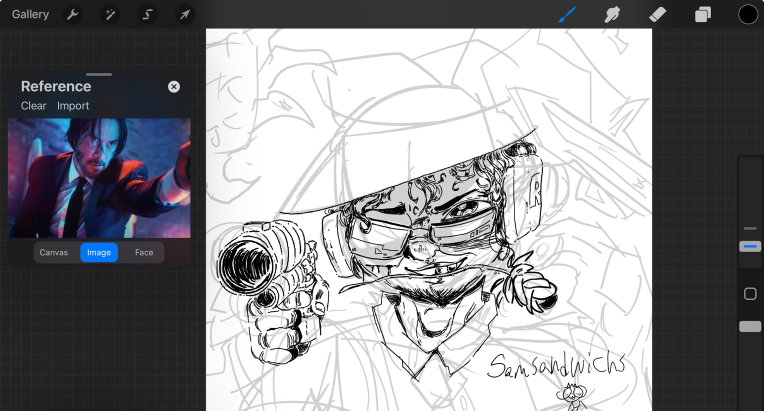Click the brush size slider handle

(x=750, y=247)
